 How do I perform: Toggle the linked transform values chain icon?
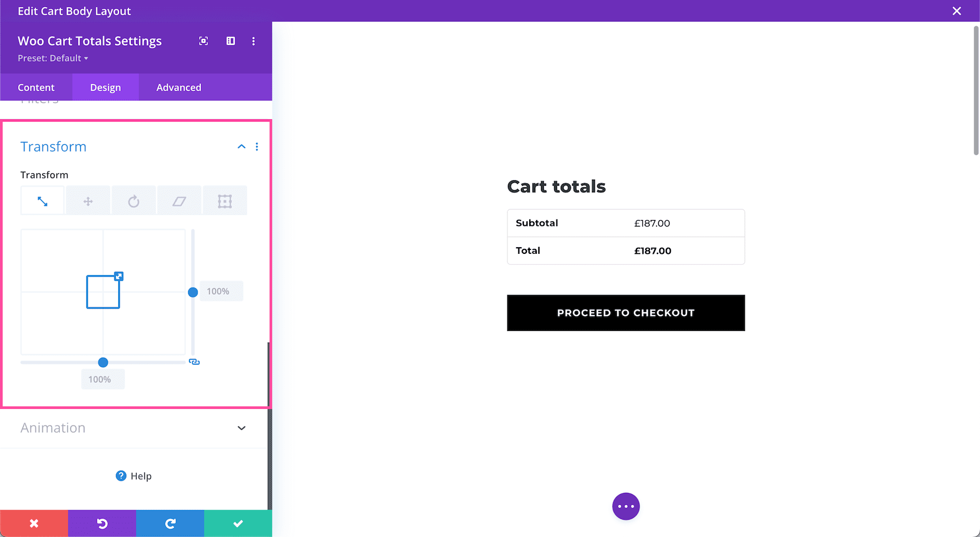click(194, 362)
